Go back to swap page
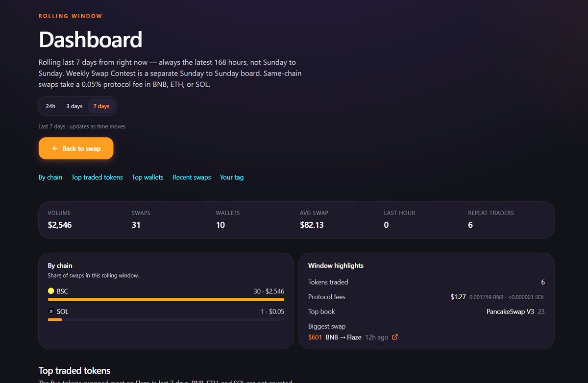This screenshot has height=383, width=588. pos(76,148)
